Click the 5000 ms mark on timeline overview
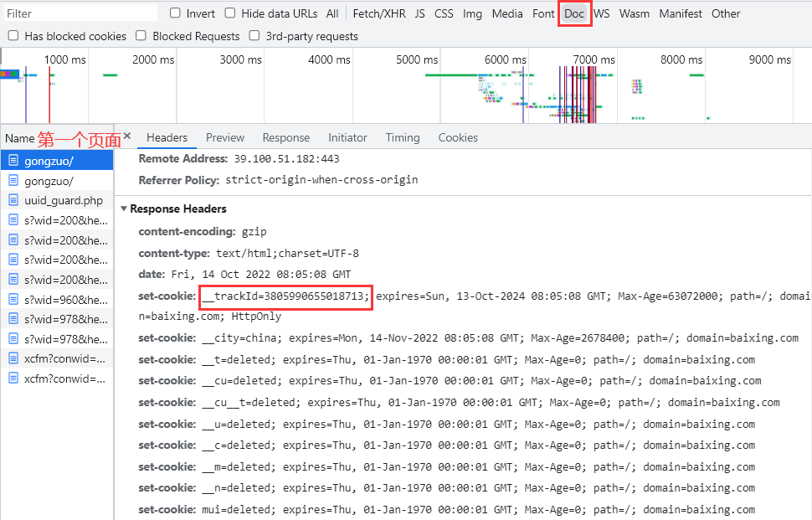The image size is (812, 520). pos(421,59)
